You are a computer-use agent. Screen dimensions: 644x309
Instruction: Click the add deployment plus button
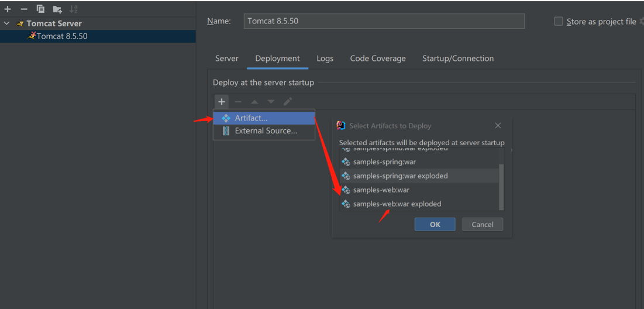pos(221,102)
